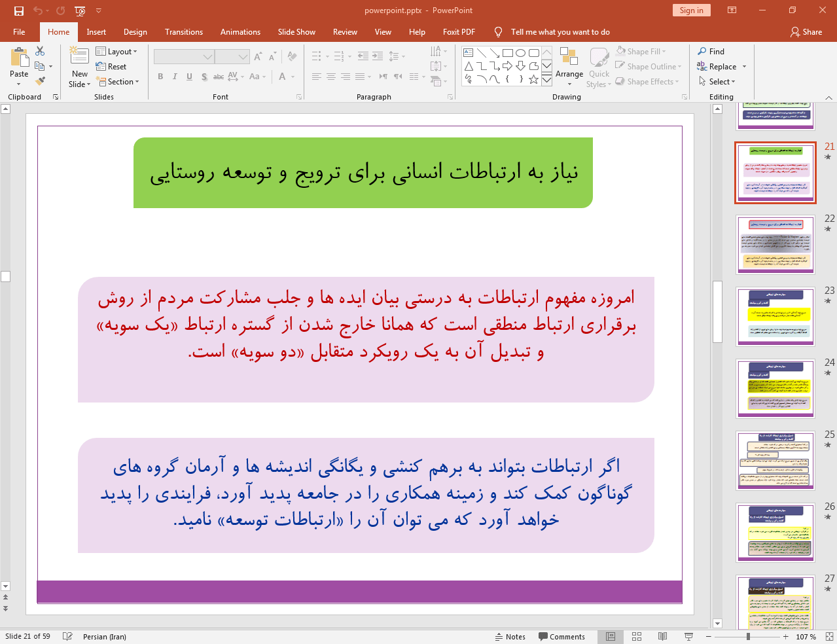Switch to the Slide Show tab
Image resolution: width=837 pixels, height=644 pixels.
(296, 31)
